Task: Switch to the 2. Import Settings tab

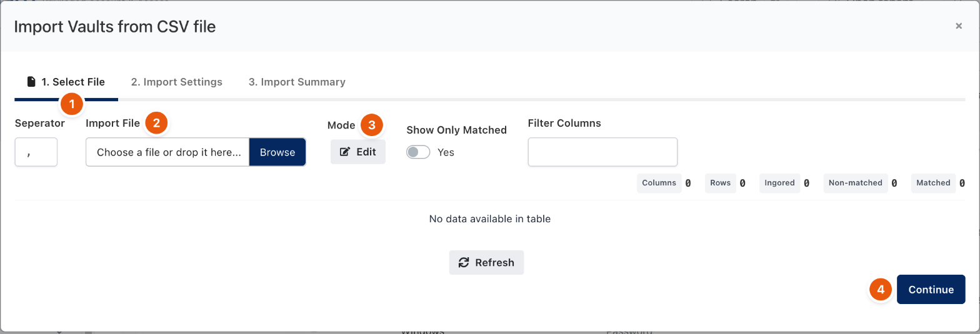Action: (176, 82)
